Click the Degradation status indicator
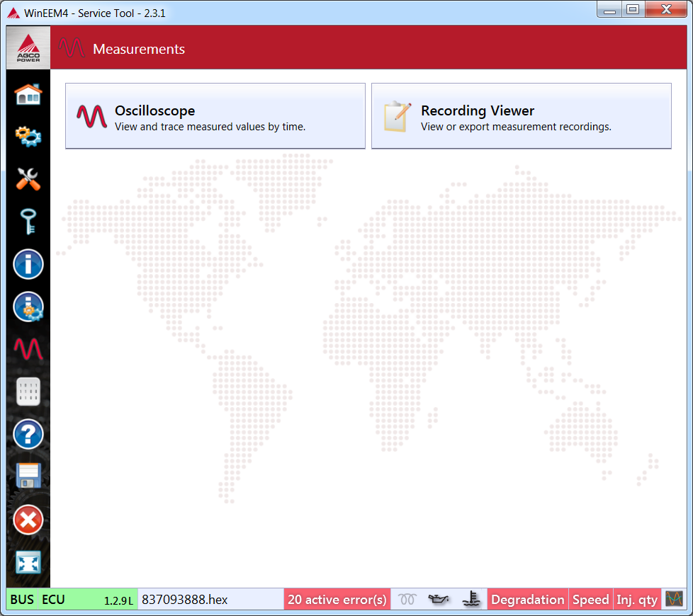The width and height of the screenshot is (693, 616). (528, 600)
